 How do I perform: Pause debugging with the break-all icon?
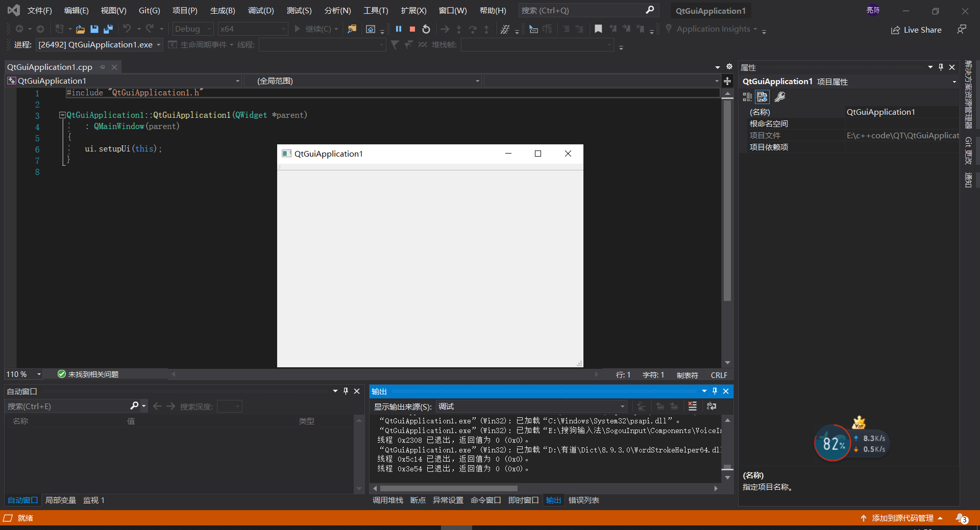pyautogui.click(x=399, y=29)
